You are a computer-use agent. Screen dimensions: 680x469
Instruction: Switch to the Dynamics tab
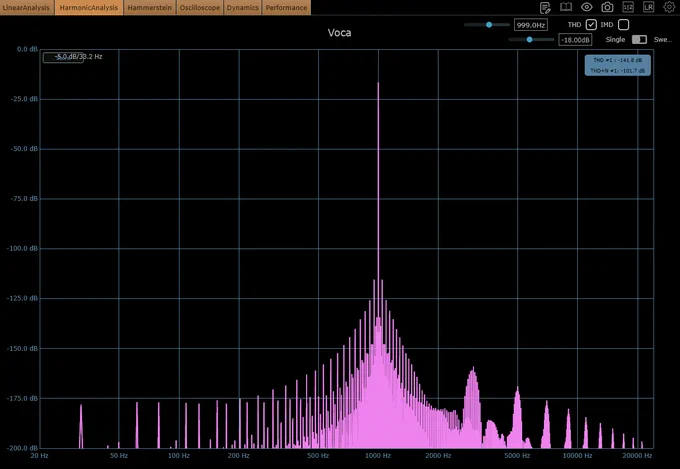click(242, 7)
